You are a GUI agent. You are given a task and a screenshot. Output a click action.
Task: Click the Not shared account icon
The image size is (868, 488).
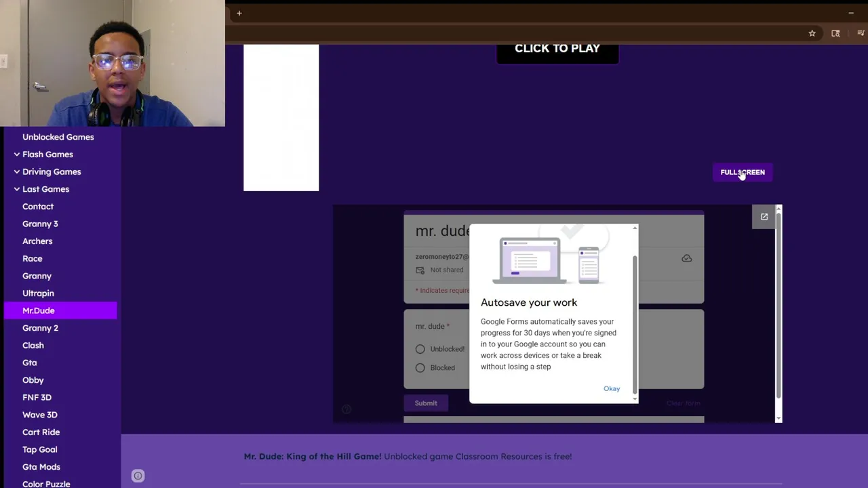tap(420, 270)
